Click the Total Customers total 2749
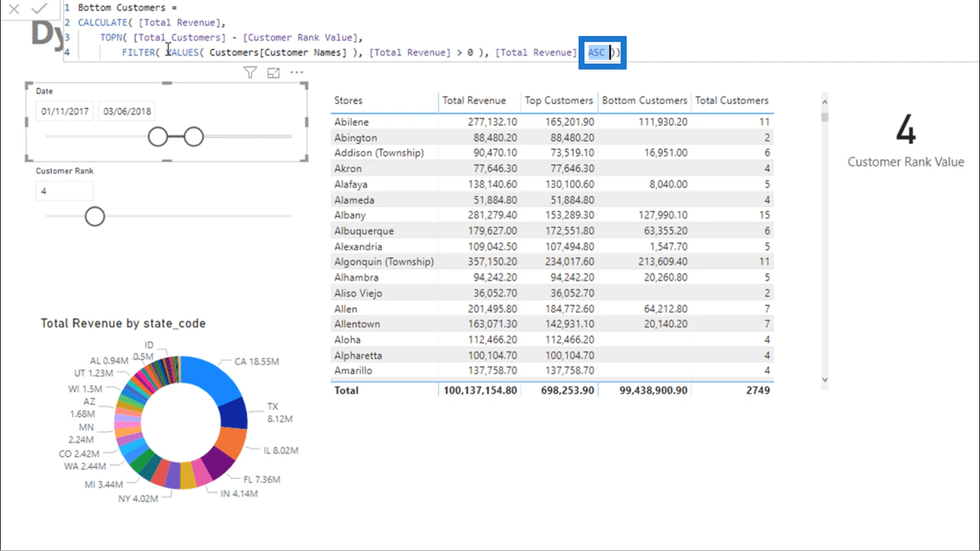Viewport: 980px width, 551px height. [x=758, y=390]
